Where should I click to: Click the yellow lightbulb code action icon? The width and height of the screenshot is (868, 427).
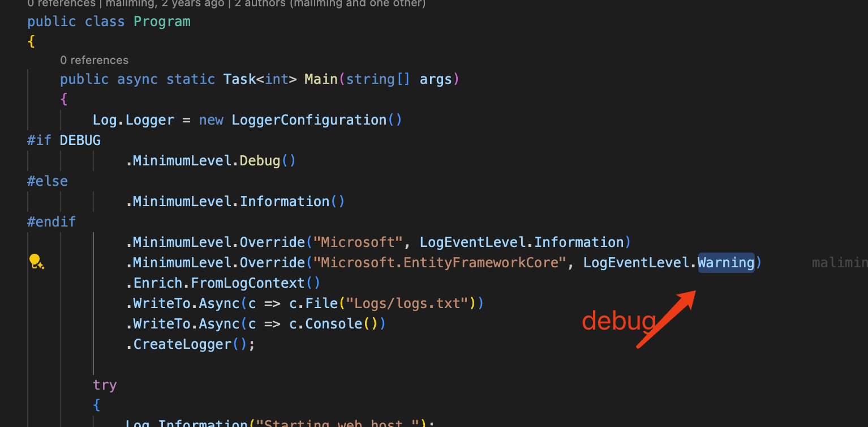(x=36, y=261)
